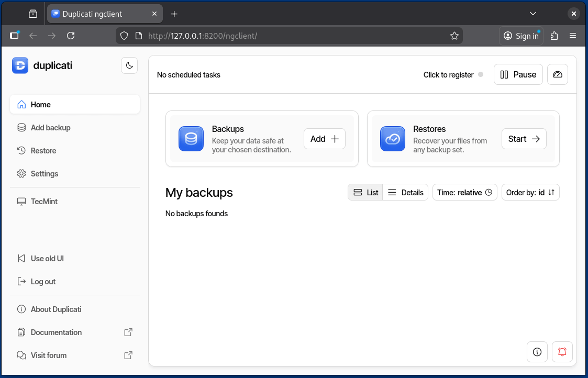588x378 pixels.
Task: Go to Add backup in the sidebar
Action: point(50,128)
